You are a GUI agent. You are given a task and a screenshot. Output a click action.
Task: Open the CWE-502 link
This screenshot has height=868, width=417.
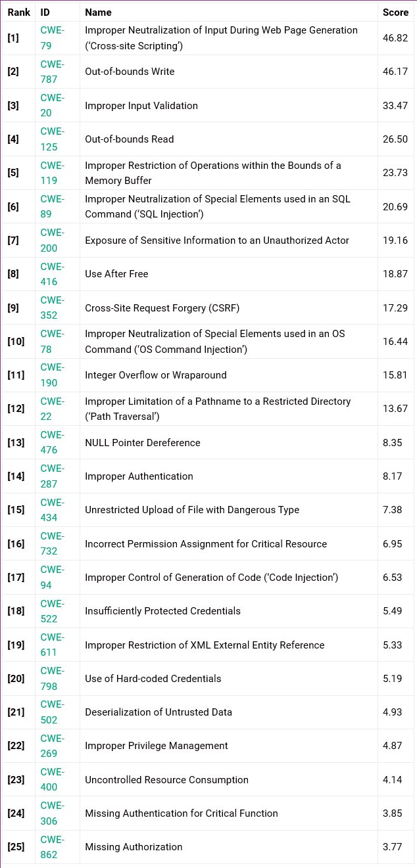point(52,712)
